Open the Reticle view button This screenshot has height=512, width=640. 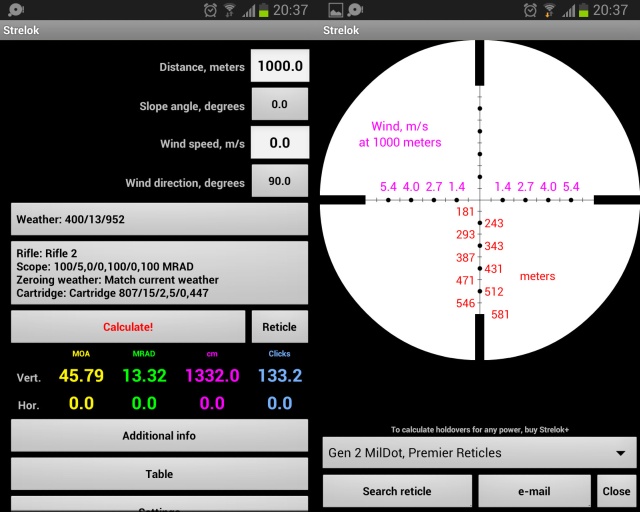tap(280, 327)
